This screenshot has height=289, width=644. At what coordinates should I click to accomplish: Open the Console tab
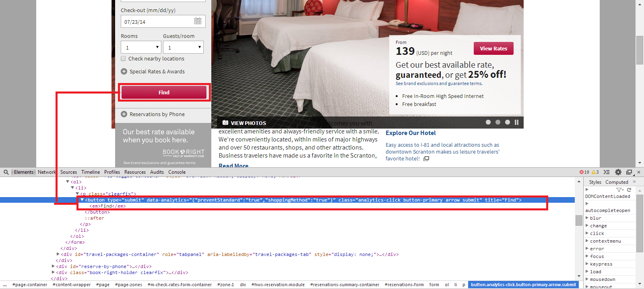click(177, 172)
